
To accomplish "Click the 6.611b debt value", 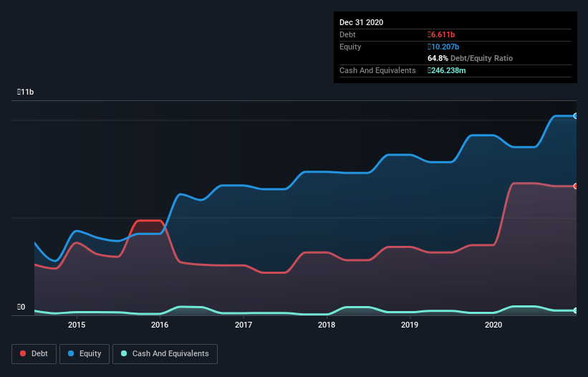I will [x=441, y=34].
